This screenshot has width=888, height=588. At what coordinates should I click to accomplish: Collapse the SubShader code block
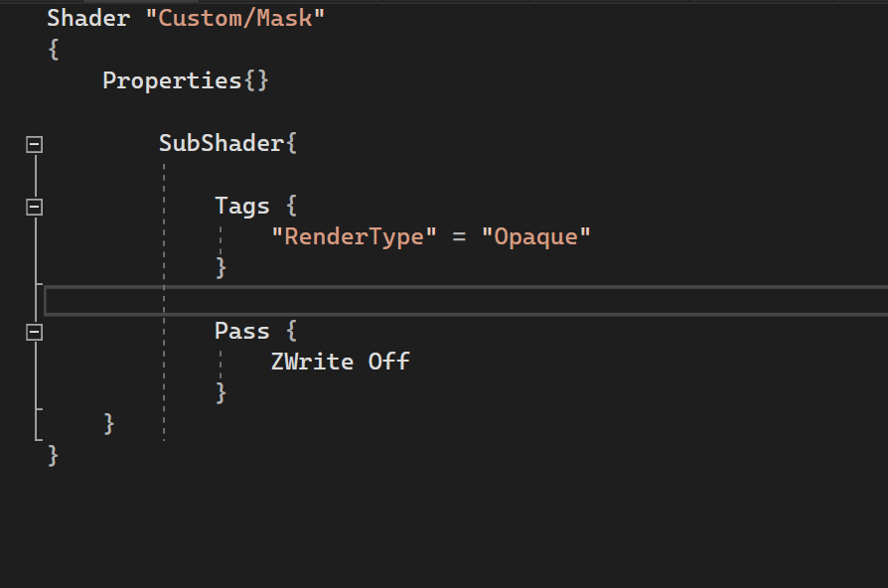click(35, 144)
